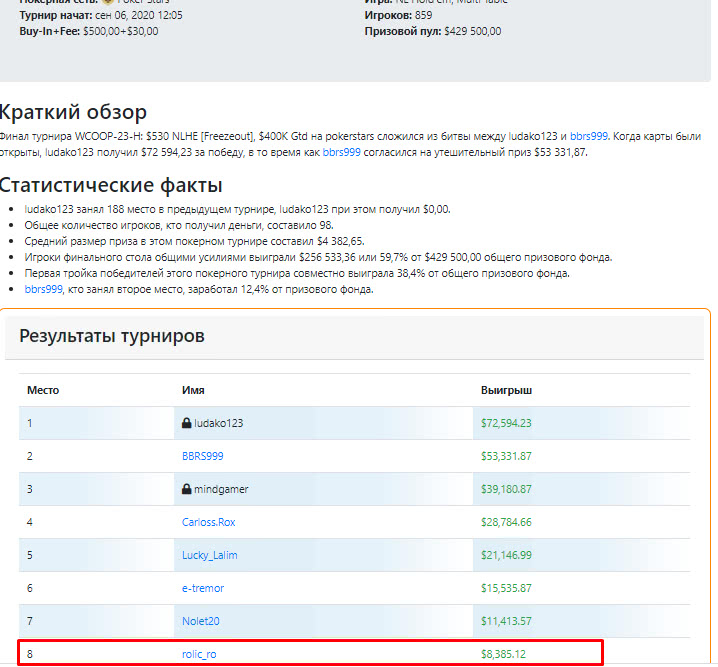Open bbrs999 link in statistics bullet list
Screen dimensions: 718x667
43,289
